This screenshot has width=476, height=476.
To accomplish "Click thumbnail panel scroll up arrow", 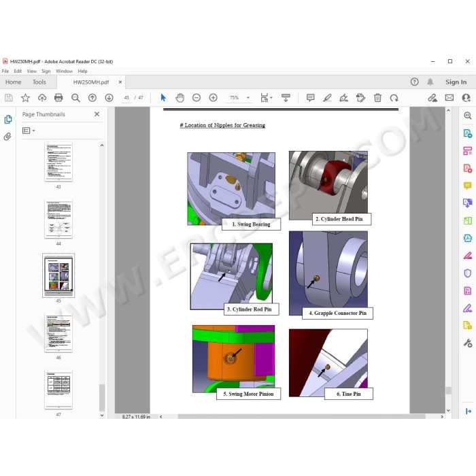I will tap(102, 146).
